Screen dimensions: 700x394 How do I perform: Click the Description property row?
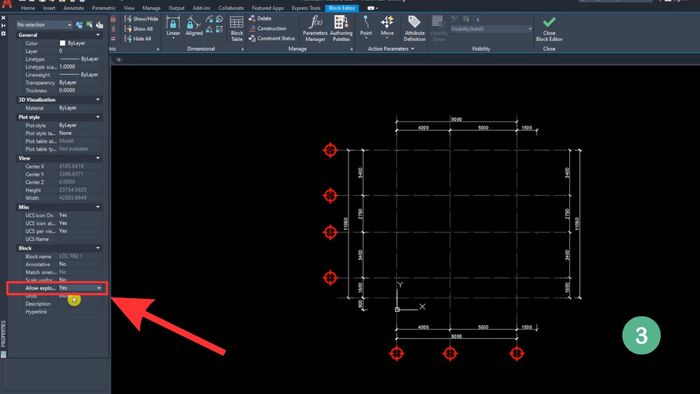coord(59,304)
